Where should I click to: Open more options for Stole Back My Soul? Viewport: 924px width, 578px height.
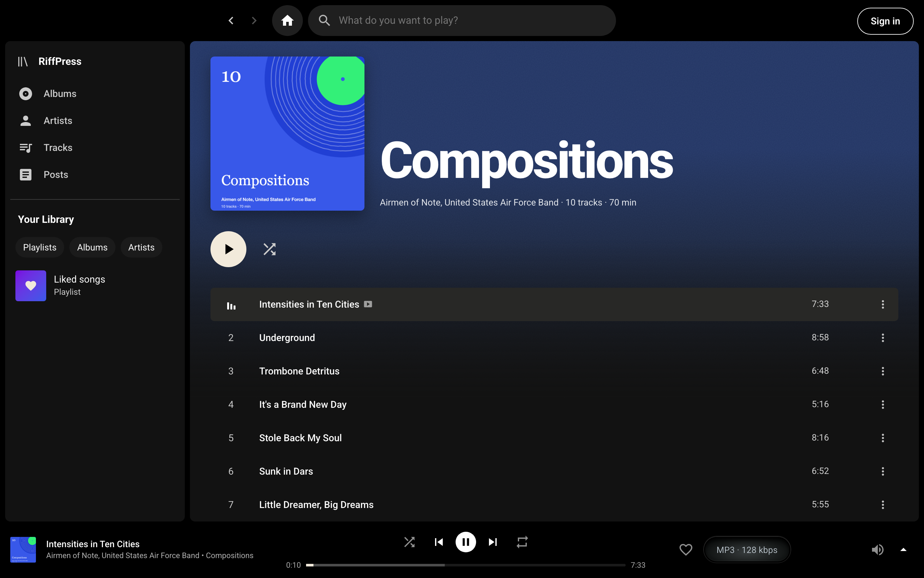point(883,438)
